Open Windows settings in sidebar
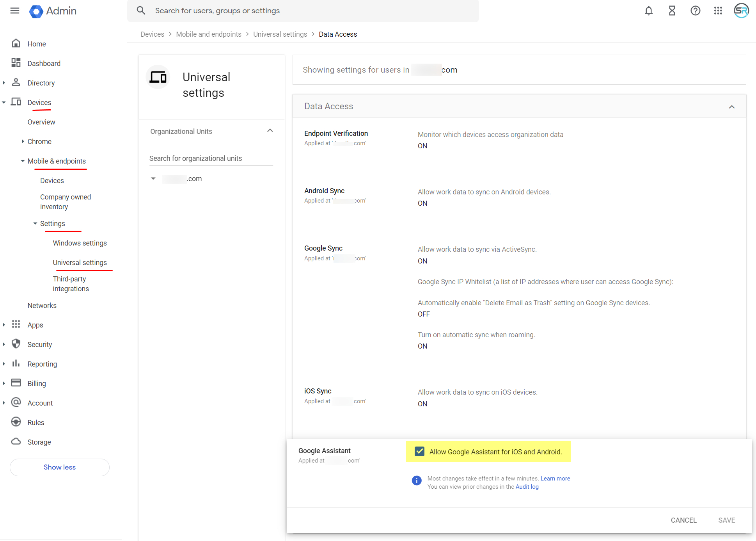Image resolution: width=756 pixels, height=541 pixels. (x=80, y=243)
